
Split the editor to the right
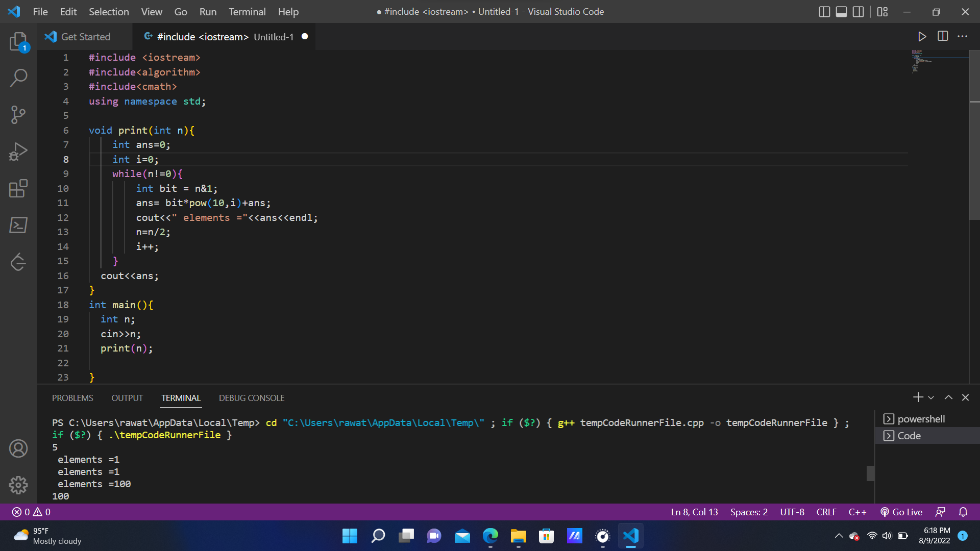click(x=943, y=36)
